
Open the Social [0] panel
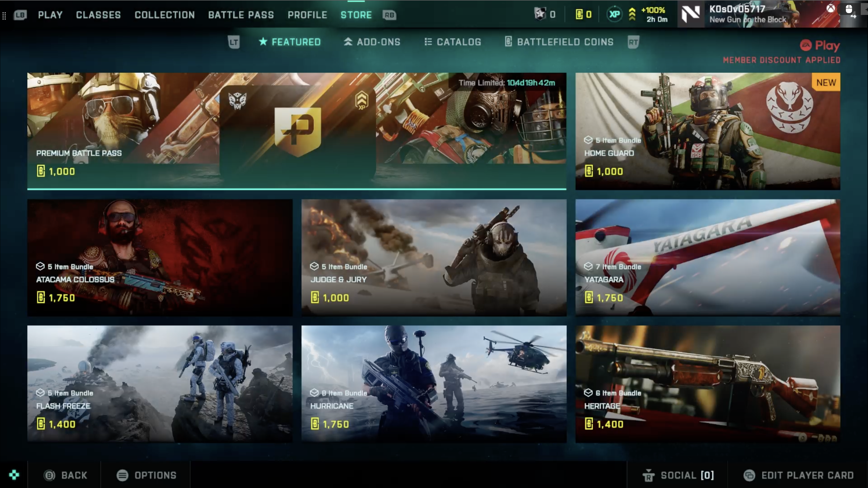678,475
